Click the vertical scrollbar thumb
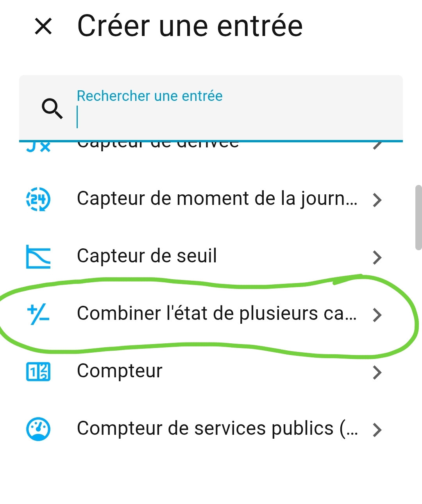Screen dimensions: 422x504 pyautogui.click(x=418, y=217)
